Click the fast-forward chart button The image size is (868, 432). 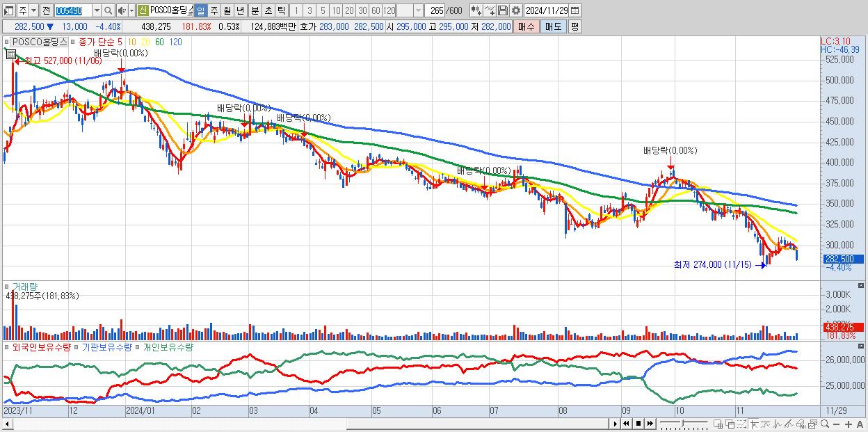point(650,424)
